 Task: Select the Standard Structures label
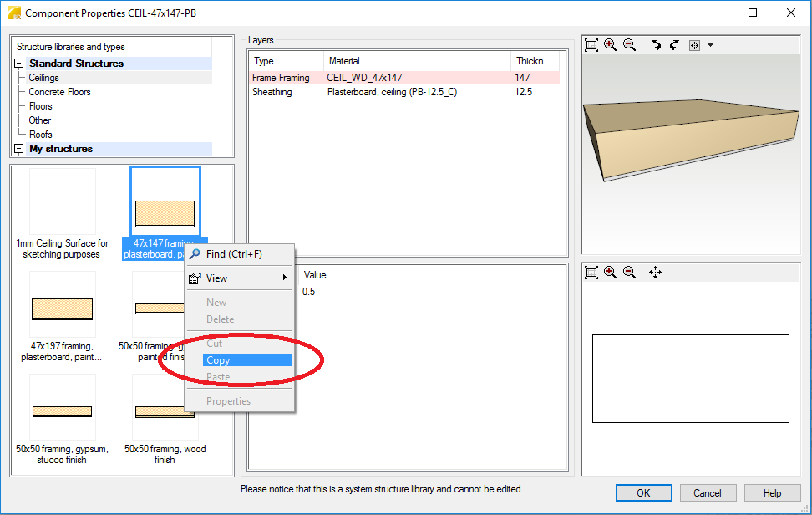[x=76, y=64]
